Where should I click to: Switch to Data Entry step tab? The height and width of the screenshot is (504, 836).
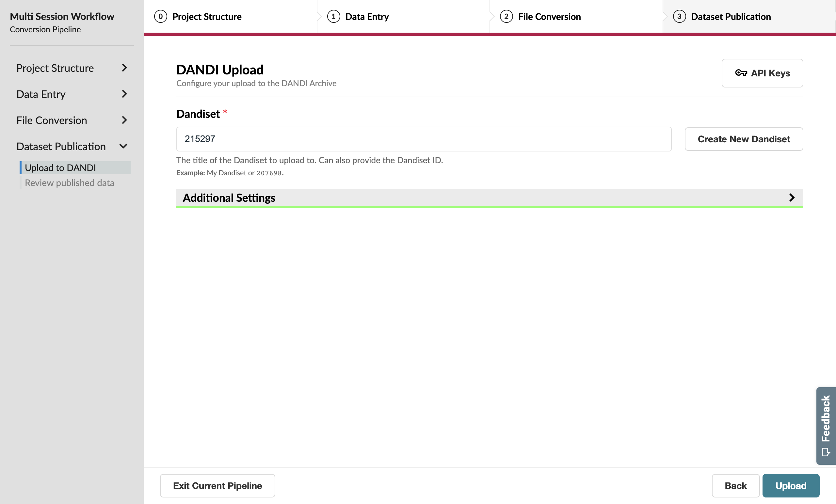click(x=403, y=16)
